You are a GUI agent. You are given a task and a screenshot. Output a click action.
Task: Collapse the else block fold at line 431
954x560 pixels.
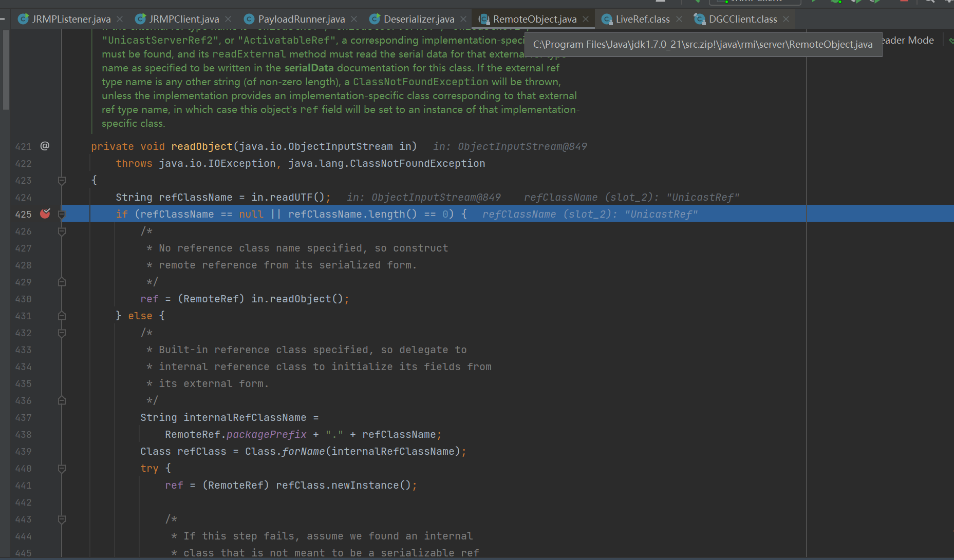pyautogui.click(x=62, y=316)
